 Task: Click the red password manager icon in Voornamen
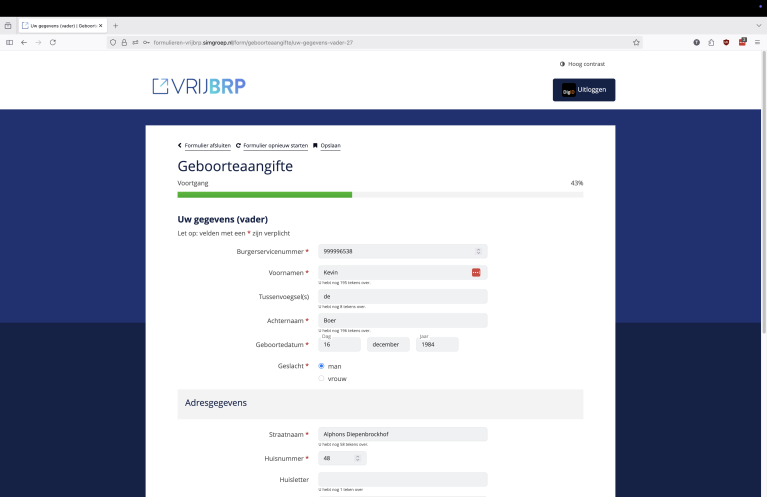[x=476, y=272]
